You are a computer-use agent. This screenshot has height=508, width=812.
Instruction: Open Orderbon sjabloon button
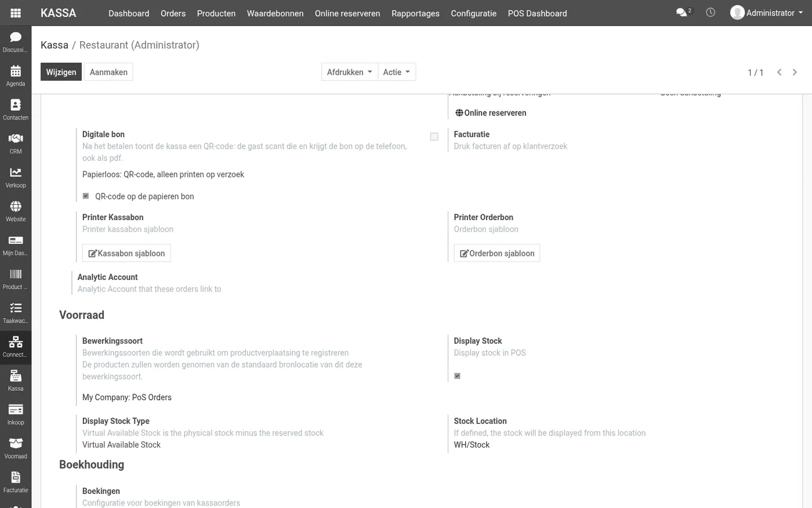click(x=497, y=253)
